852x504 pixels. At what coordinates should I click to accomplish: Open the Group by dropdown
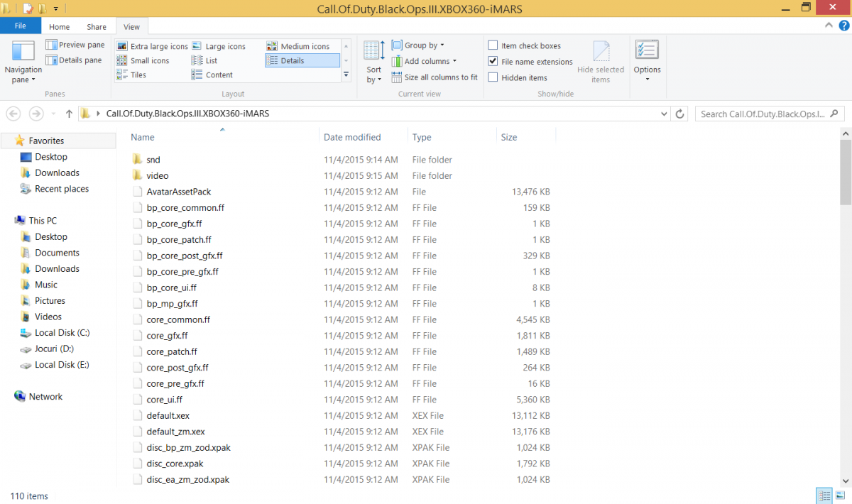point(418,45)
